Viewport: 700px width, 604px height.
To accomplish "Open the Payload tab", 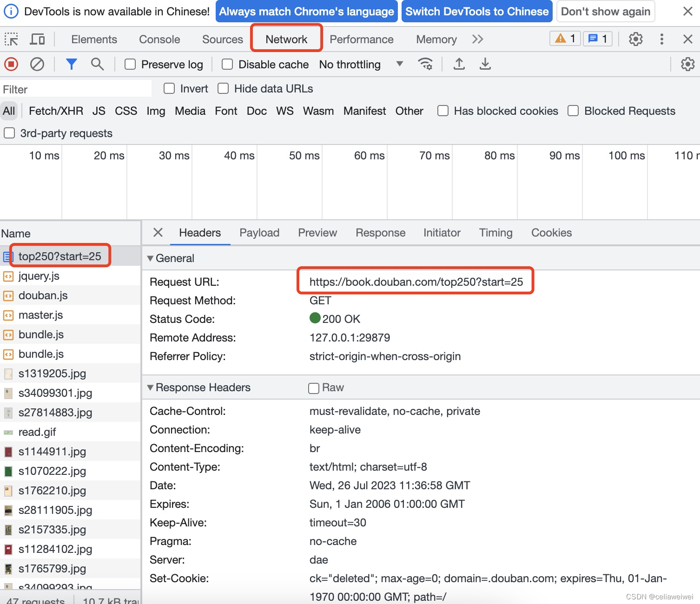I will pos(259,233).
